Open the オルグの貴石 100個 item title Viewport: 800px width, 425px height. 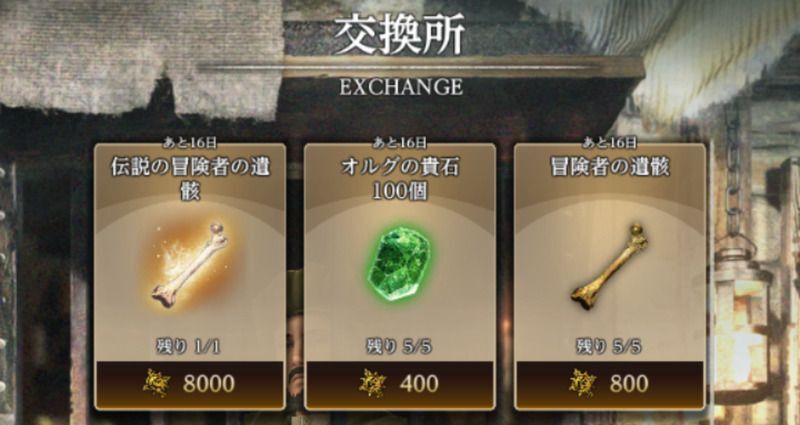tap(399, 179)
